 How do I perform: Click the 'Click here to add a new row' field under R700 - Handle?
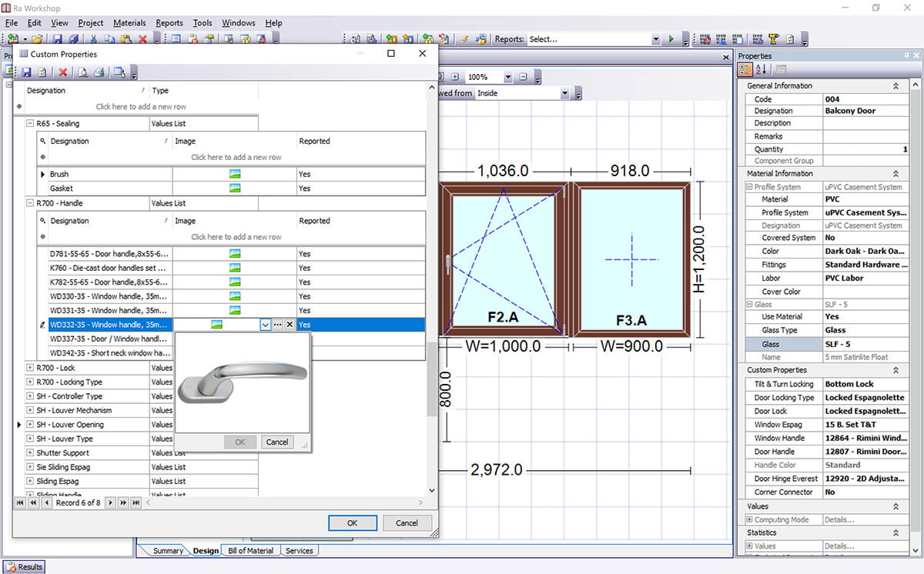point(236,237)
